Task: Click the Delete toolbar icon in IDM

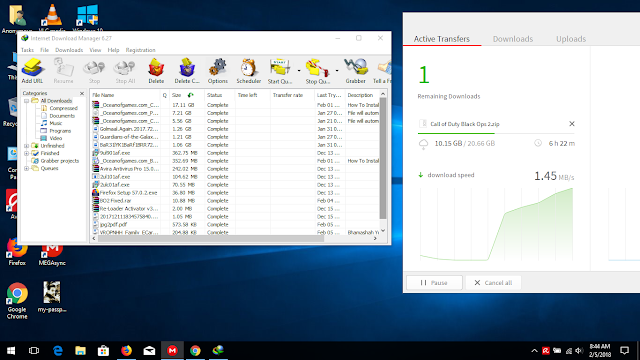Action: [156, 71]
